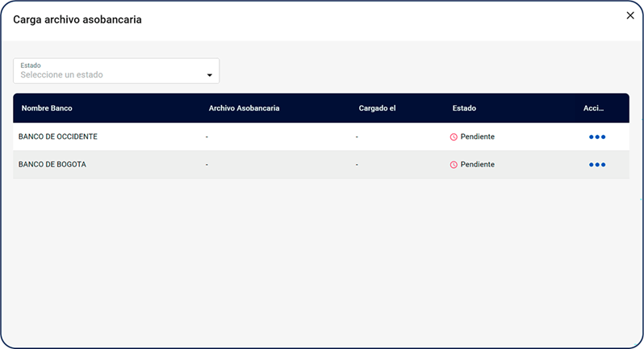The image size is (644, 349).
Task: Click the Estado table column header
Action: 464,108
